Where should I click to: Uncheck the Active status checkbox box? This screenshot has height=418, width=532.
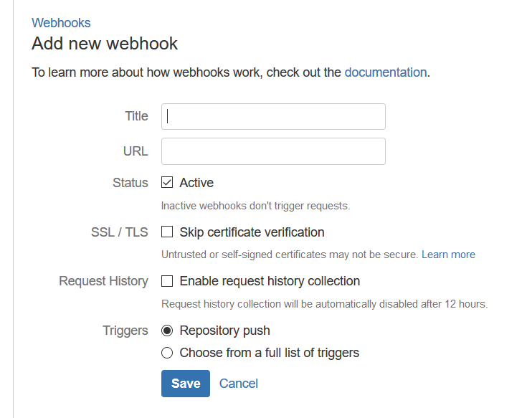click(167, 183)
